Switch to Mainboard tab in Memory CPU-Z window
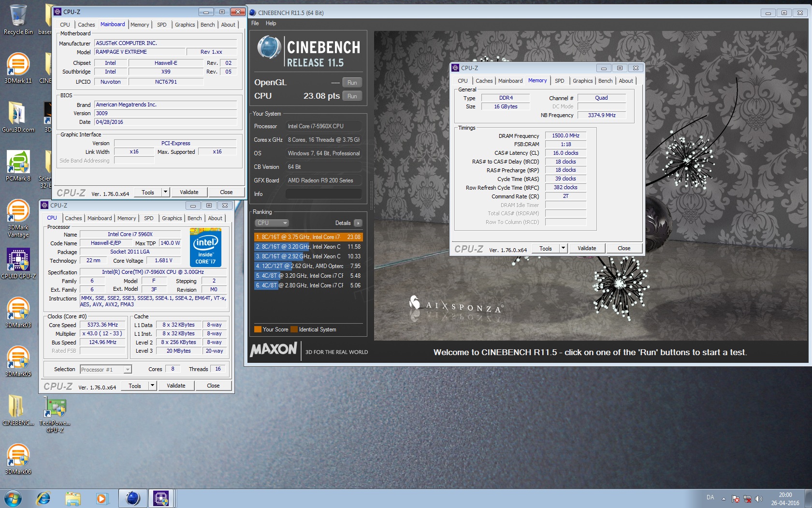 coord(510,81)
